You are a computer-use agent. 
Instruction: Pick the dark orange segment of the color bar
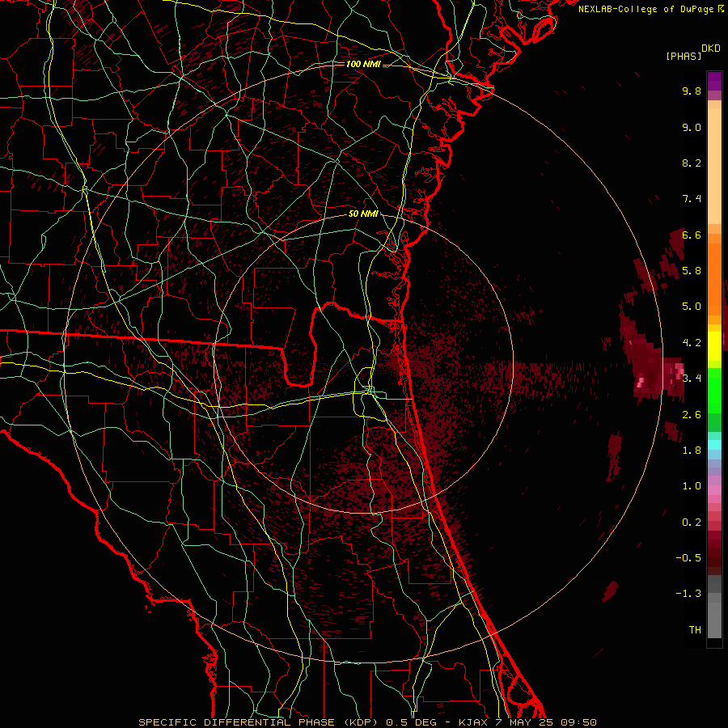click(x=714, y=278)
